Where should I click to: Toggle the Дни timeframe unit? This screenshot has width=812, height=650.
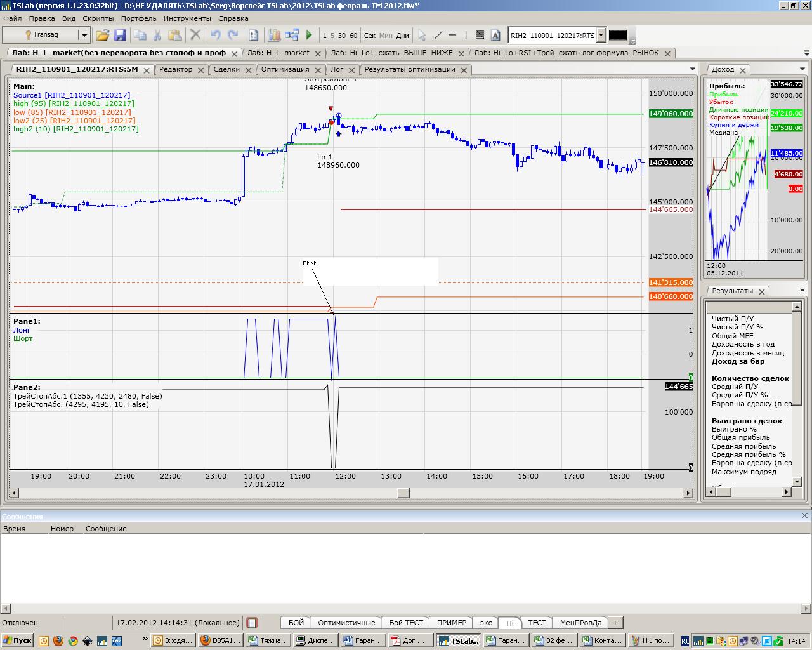click(402, 36)
